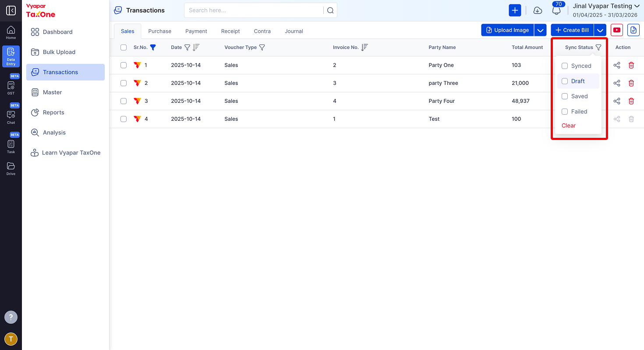Select the checkbox for row 4
Viewport: 644px width, 350px height.
(x=124, y=119)
